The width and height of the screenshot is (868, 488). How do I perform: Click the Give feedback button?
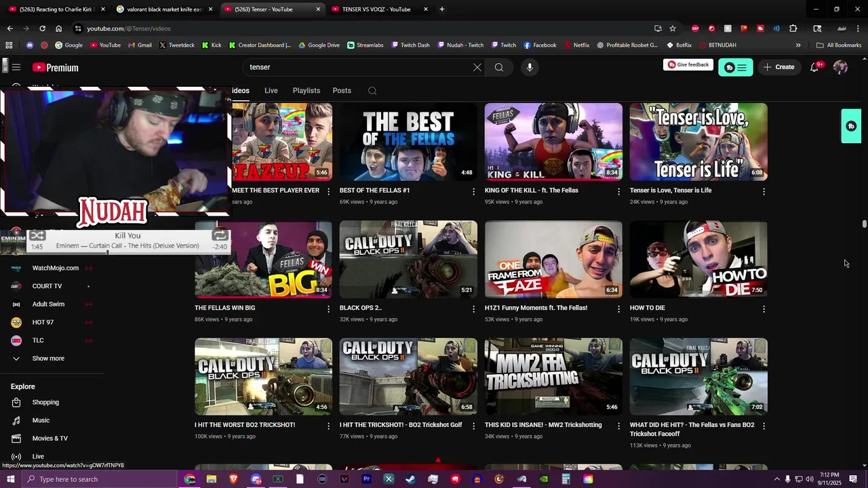tap(688, 65)
